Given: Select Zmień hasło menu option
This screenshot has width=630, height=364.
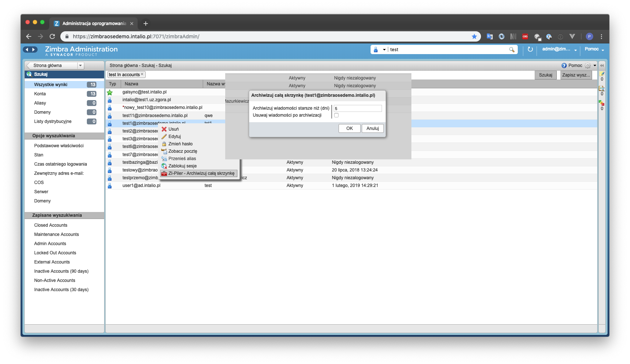Looking at the screenshot, I should (x=199, y=144).
